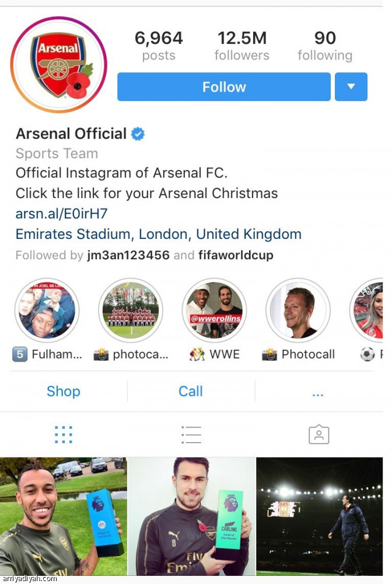Switch to grid view of posts
392x584 pixels.
tap(64, 434)
